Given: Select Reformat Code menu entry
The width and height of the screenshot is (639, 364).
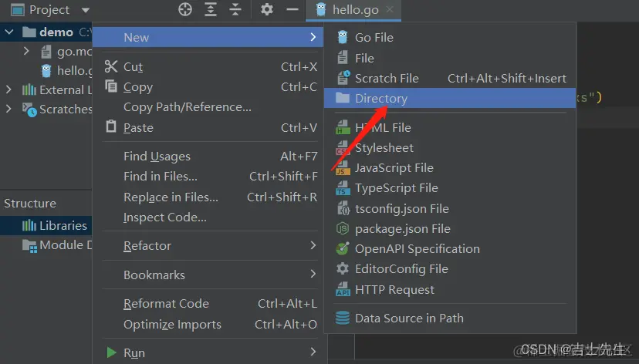Looking at the screenshot, I should pos(208,304).
